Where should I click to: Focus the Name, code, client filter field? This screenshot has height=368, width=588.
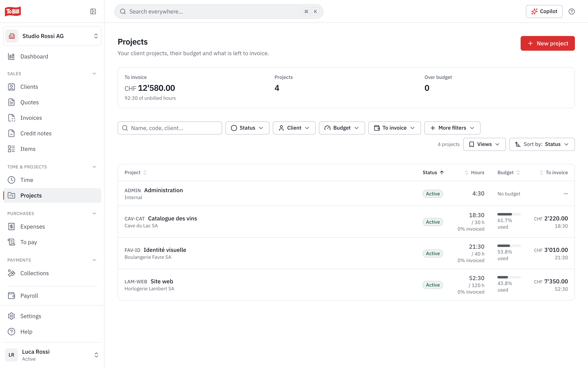click(170, 128)
